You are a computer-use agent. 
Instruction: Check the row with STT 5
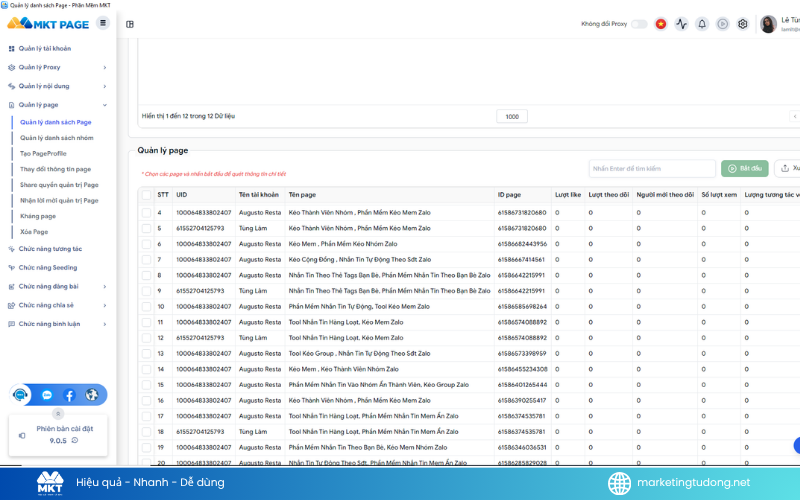pos(146,228)
